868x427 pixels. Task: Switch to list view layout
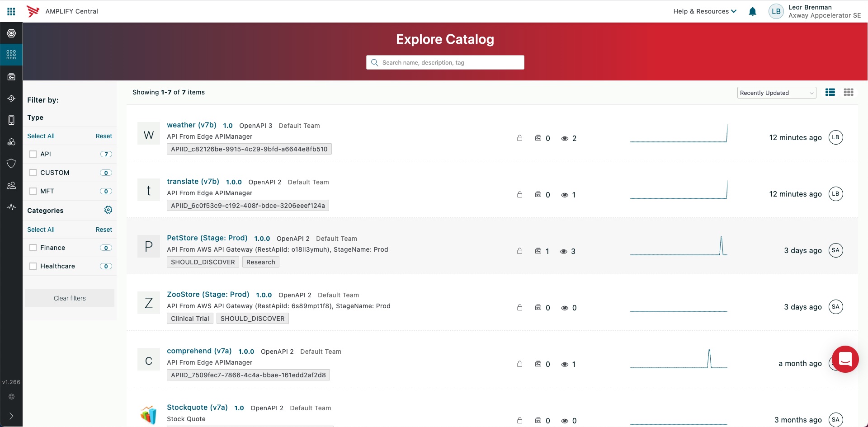point(830,92)
